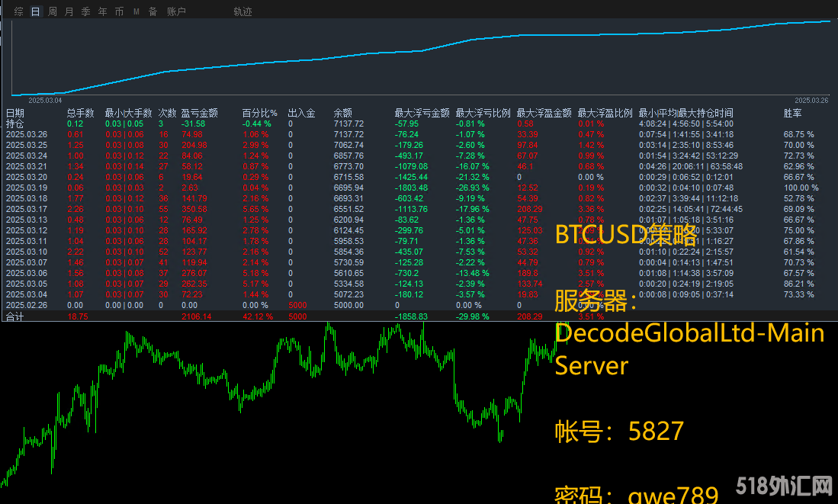Select the 2025.03.17 date row
Image resolution: width=838 pixels, height=504 pixels.
[x=27, y=209]
